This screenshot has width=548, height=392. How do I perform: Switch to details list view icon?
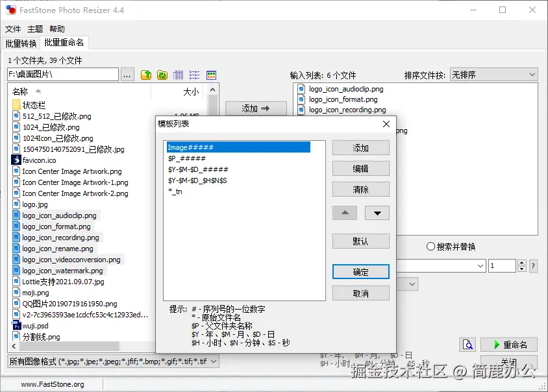click(179, 75)
